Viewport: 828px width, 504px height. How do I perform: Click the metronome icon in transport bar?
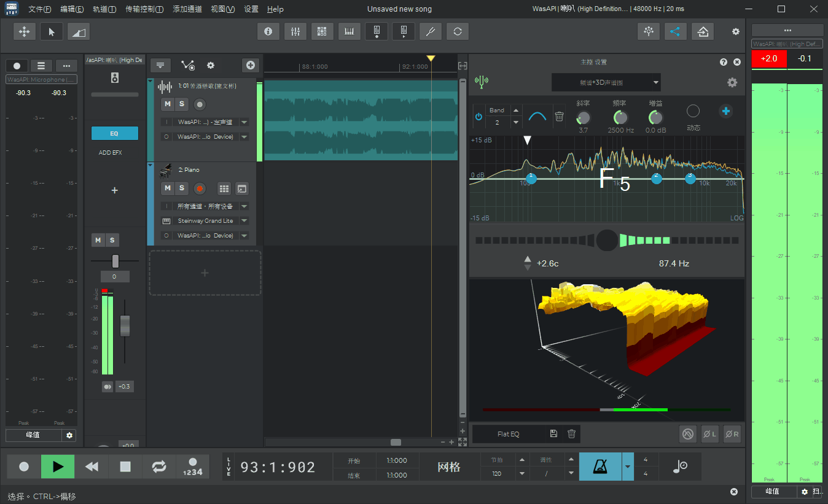point(600,467)
